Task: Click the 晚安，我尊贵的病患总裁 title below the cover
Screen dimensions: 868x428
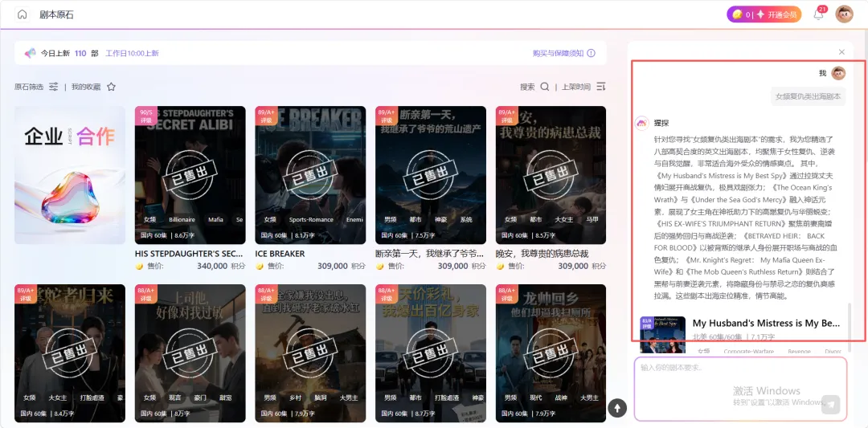Action: click(x=542, y=254)
